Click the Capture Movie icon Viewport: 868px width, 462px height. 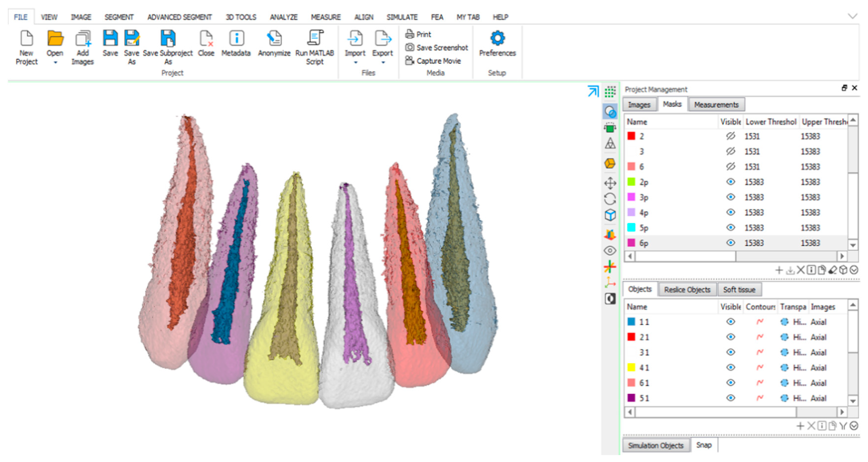tap(409, 61)
